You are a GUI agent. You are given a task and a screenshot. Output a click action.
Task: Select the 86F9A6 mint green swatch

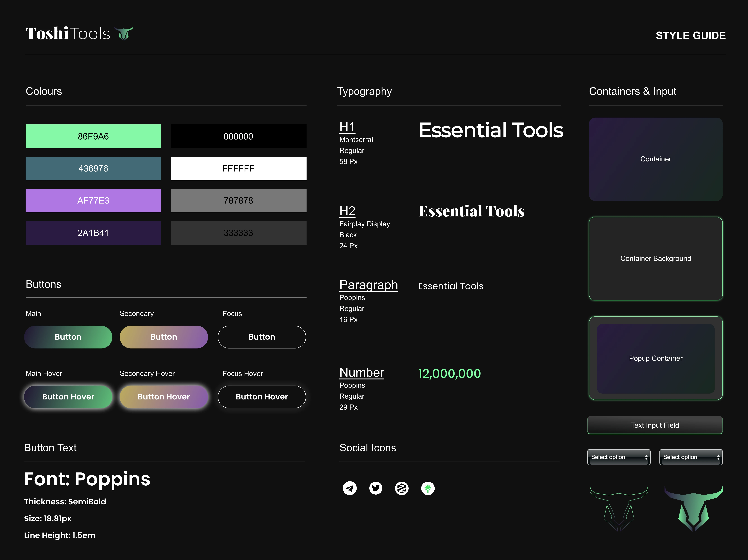93,136
